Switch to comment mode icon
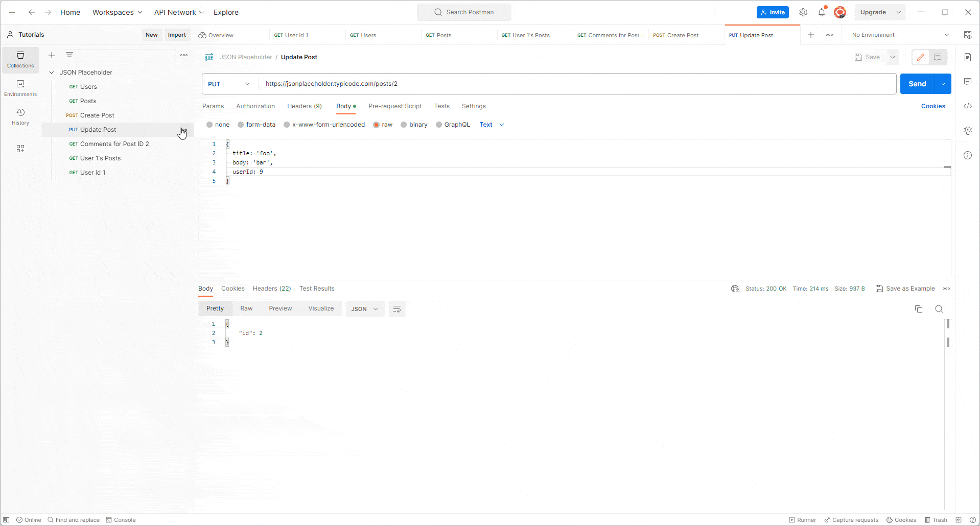Viewport: 980px width, 526px height. tap(938, 57)
